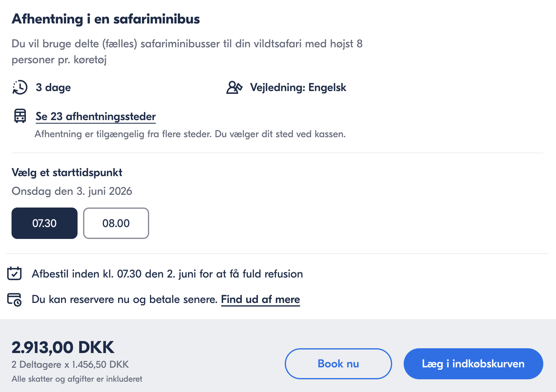556x392 pixels.
Task: Click the bus pickup icon
Action: click(x=20, y=116)
